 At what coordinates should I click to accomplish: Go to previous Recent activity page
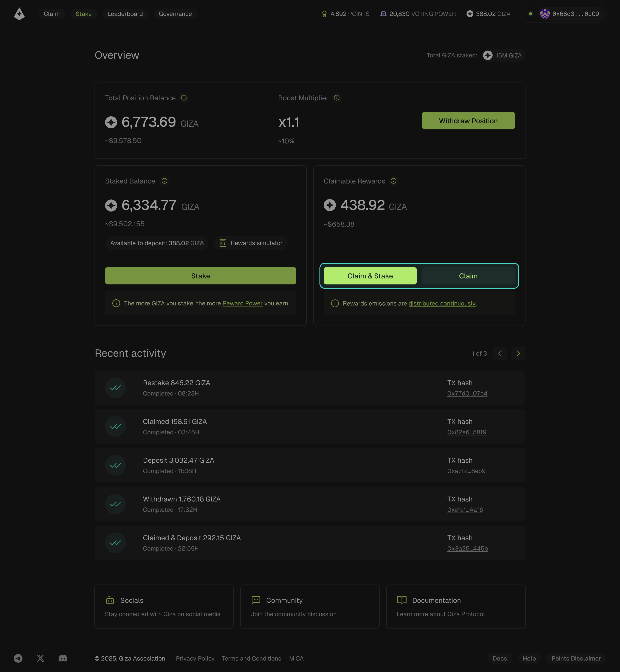coord(500,353)
